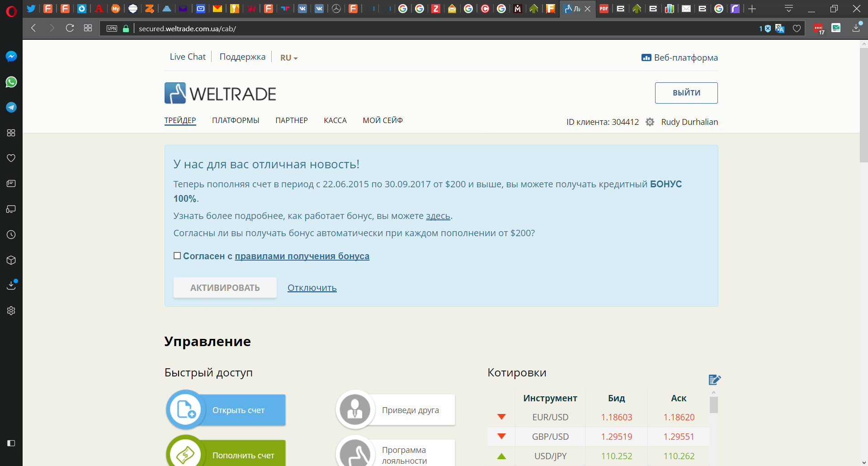Open Telegram in the Opera sidebar
Viewport: 868px width, 466px height.
(11, 107)
